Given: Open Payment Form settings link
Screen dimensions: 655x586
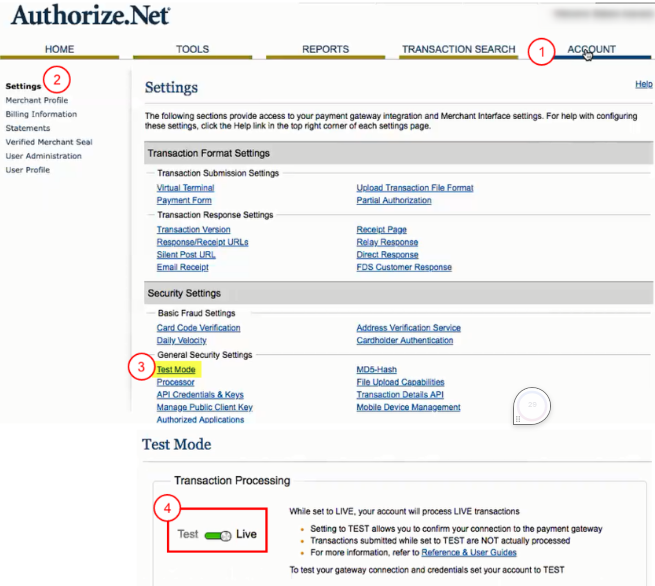Looking at the screenshot, I should 184,200.
